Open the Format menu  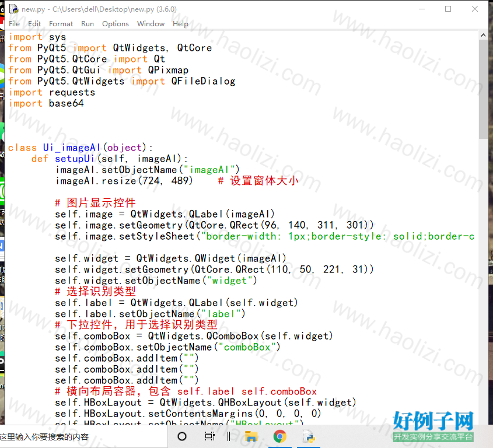coord(61,23)
